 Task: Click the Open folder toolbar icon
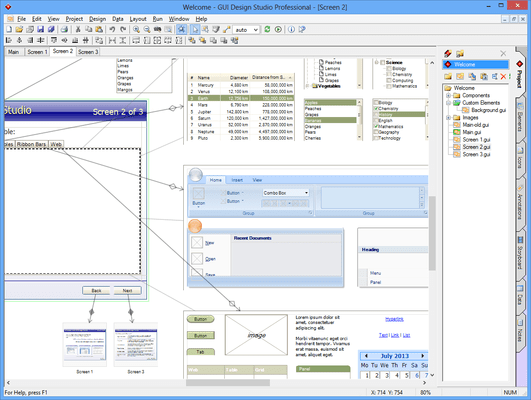pyautogui.click(x=19, y=29)
